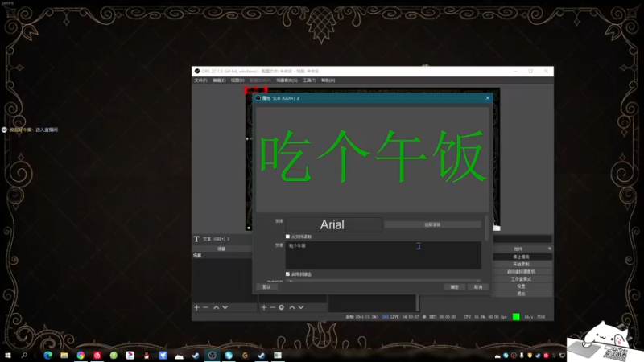The width and height of the screenshot is (644, 362).
Task: Open NetEase Music red taskbar icon
Action: pos(97,356)
